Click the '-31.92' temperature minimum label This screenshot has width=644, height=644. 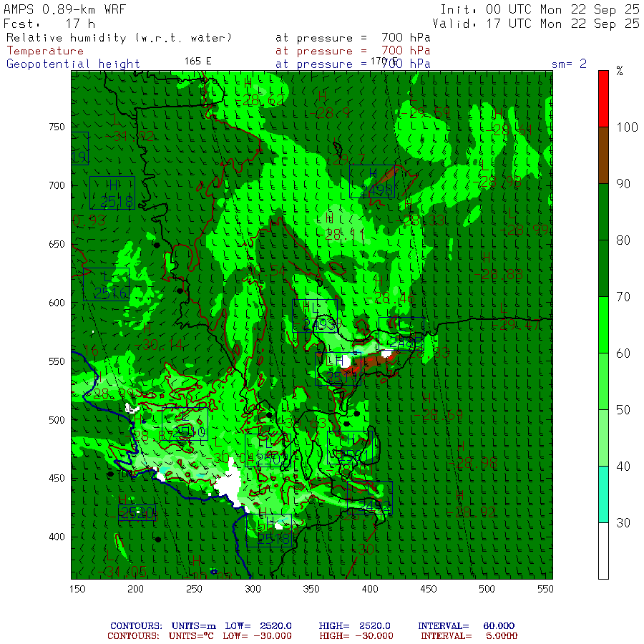pyautogui.click(x=130, y=136)
